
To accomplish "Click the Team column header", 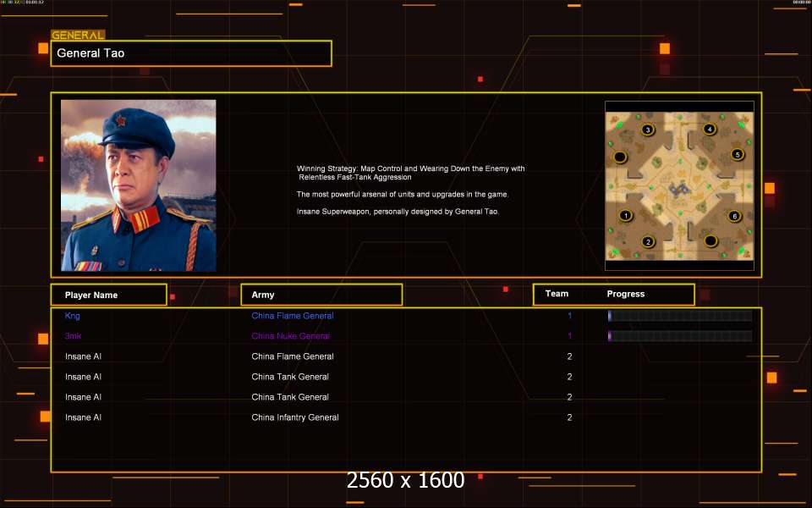I will [x=557, y=294].
